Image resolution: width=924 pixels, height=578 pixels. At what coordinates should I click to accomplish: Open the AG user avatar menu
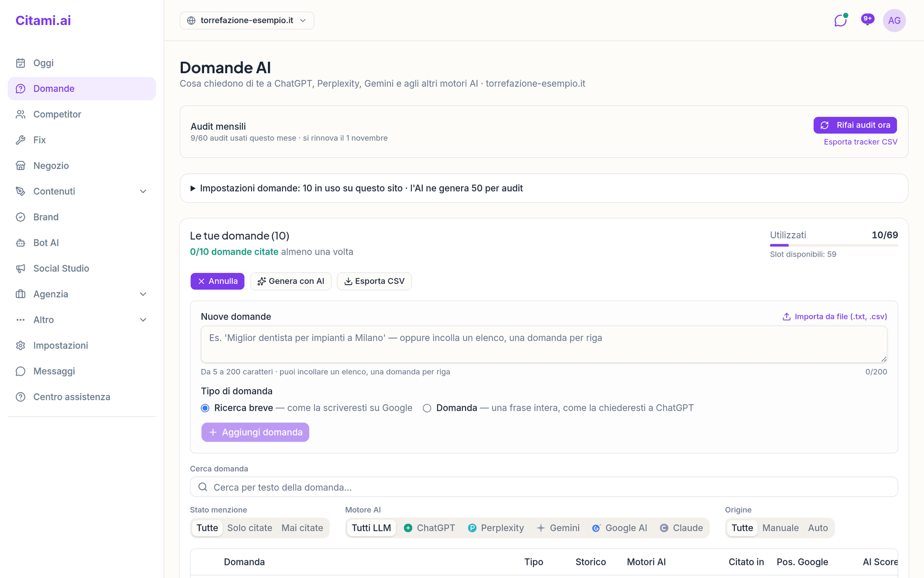(x=894, y=20)
